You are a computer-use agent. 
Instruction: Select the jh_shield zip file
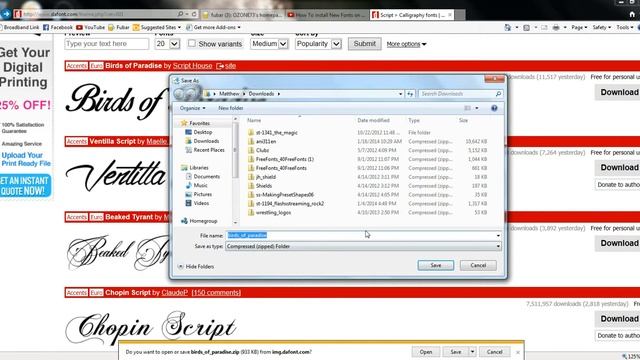(x=266, y=177)
